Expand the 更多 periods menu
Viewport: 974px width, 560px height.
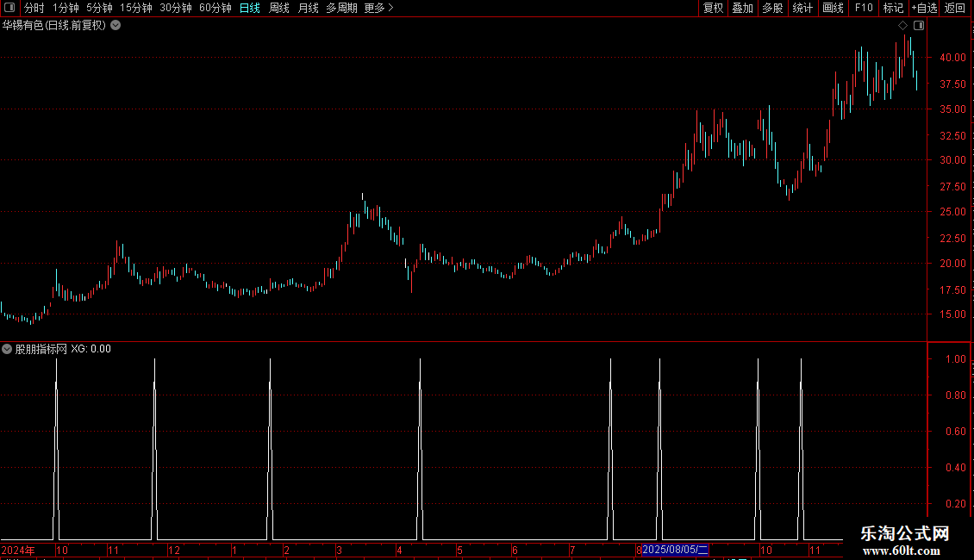point(378,8)
